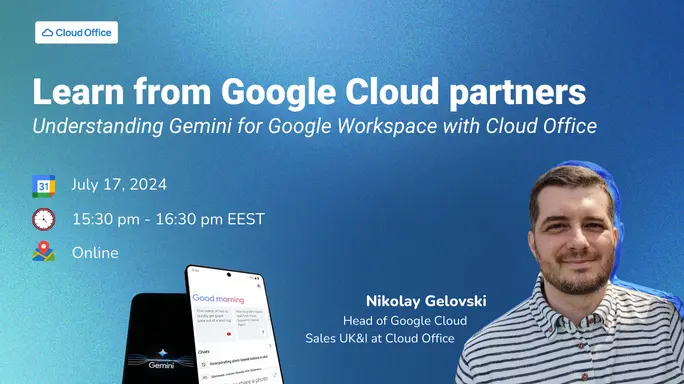This screenshot has height=384, width=684.
Task: Tap the Maps icon in second suggestion card
Action: pyautogui.click(x=263, y=332)
